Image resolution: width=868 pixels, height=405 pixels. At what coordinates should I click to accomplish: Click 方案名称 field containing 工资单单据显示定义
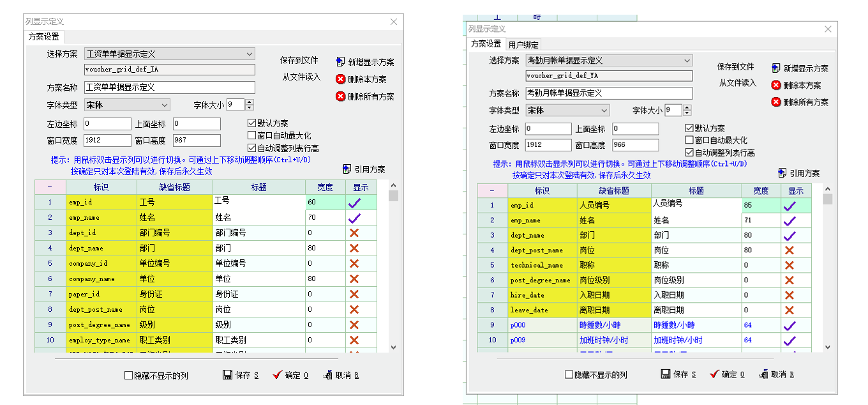tap(169, 88)
